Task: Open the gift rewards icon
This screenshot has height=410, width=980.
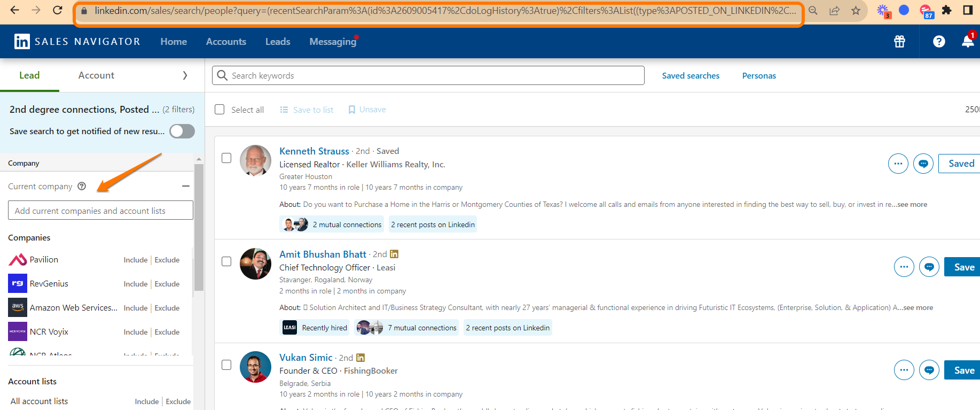Action: pyautogui.click(x=899, y=42)
